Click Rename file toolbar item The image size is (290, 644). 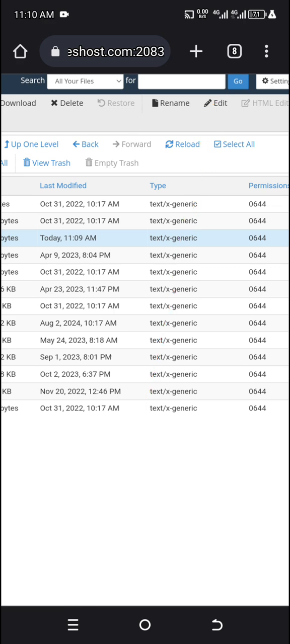[171, 103]
